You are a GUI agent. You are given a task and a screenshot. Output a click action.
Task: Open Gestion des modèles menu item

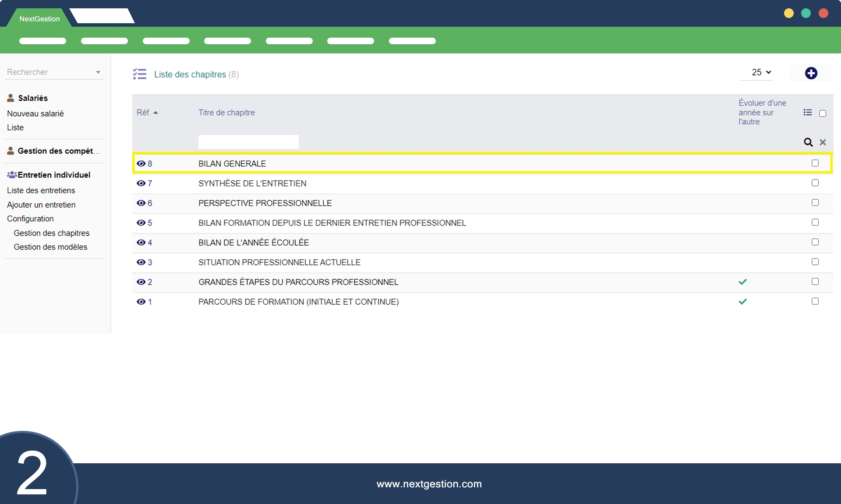click(50, 247)
